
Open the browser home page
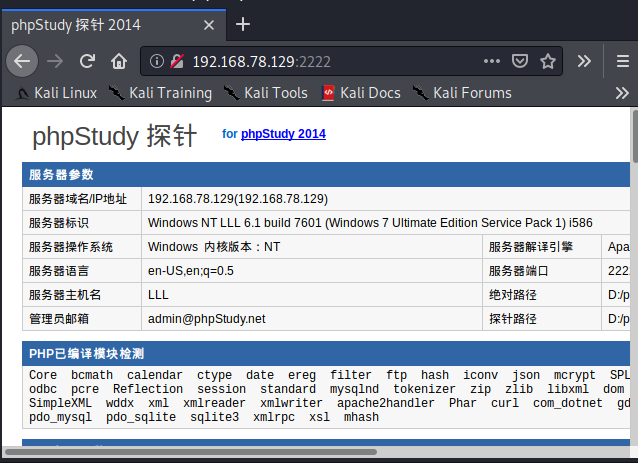[119, 61]
